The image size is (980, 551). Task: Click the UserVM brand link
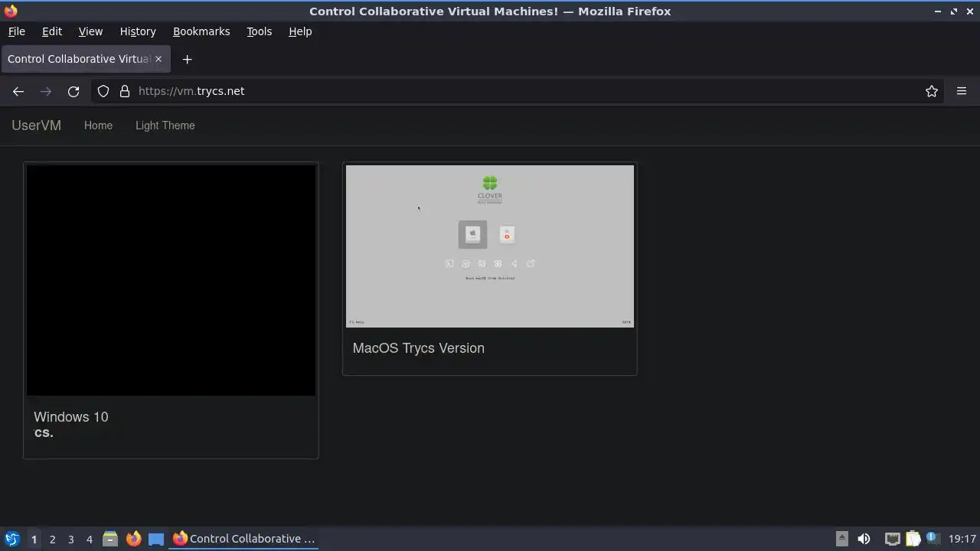point(36,126)
